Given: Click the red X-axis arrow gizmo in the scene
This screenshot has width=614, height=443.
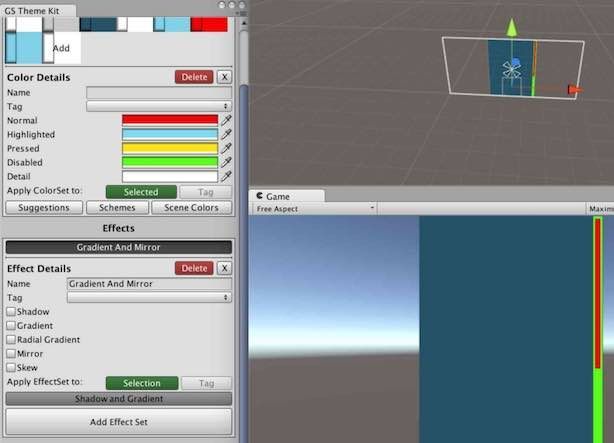Looking at the screenshot, I should click(x=575, y=90).
